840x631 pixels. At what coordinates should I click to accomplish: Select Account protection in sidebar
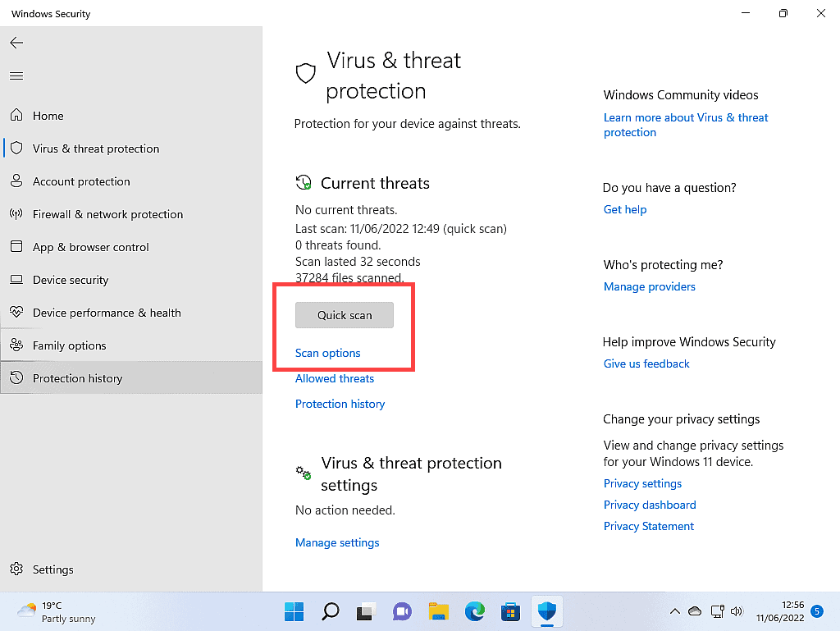[x=81, y=181]
